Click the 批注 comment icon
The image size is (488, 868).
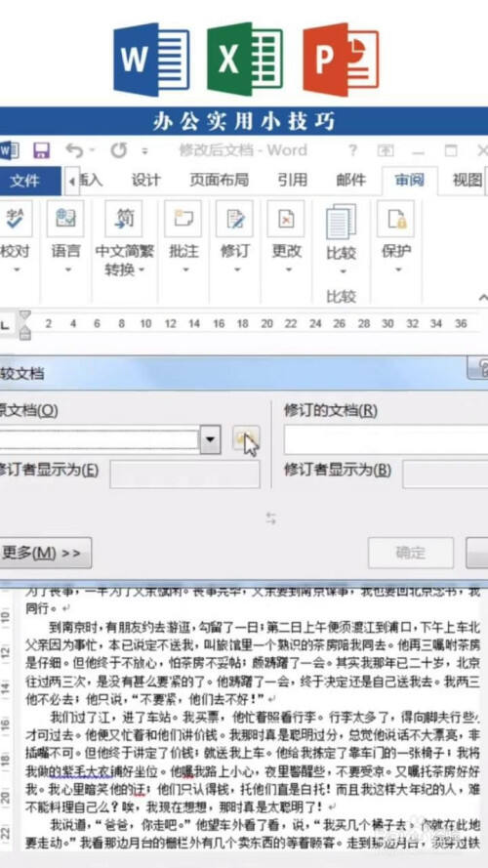(x=183, y=219)
